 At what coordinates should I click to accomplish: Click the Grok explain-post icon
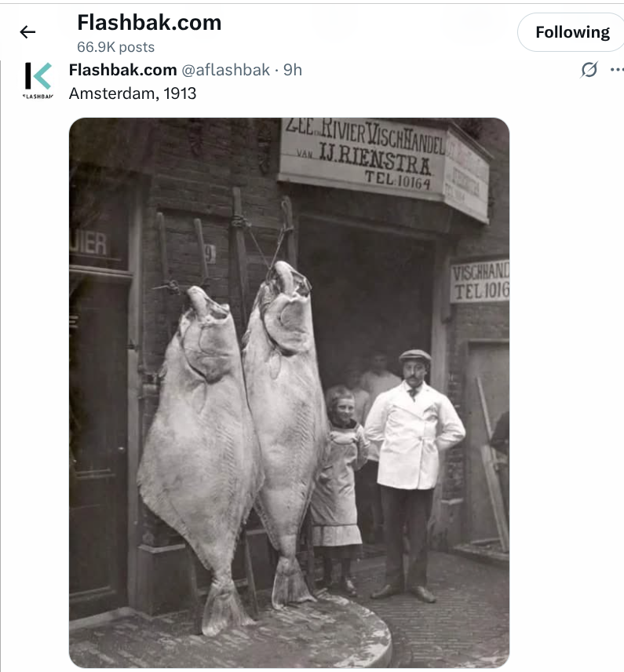pos(589,69)
